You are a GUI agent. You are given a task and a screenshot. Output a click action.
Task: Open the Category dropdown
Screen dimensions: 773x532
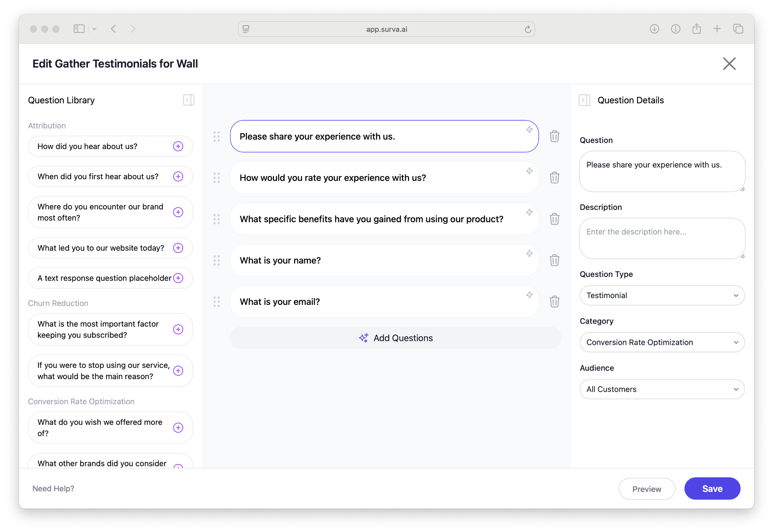click(x=662, y=342)
